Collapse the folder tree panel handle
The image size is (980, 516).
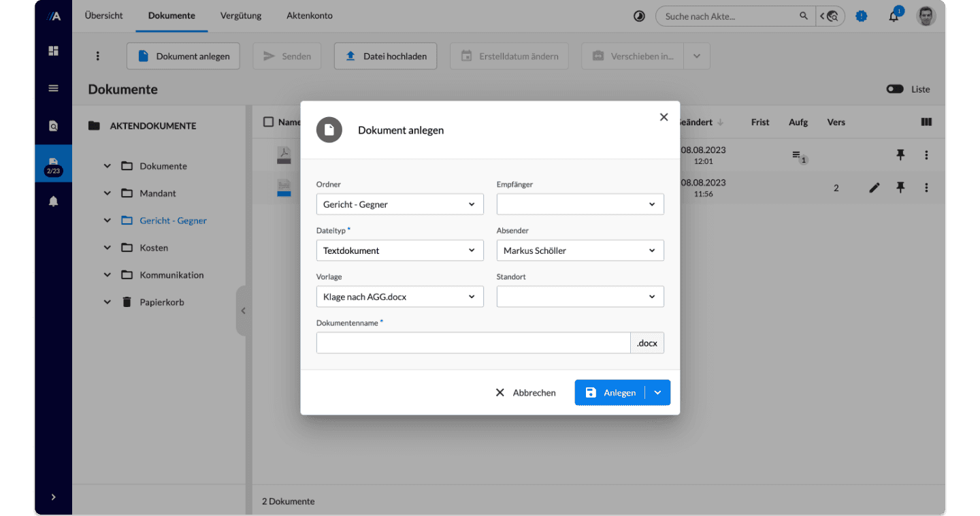click(242, 311)
